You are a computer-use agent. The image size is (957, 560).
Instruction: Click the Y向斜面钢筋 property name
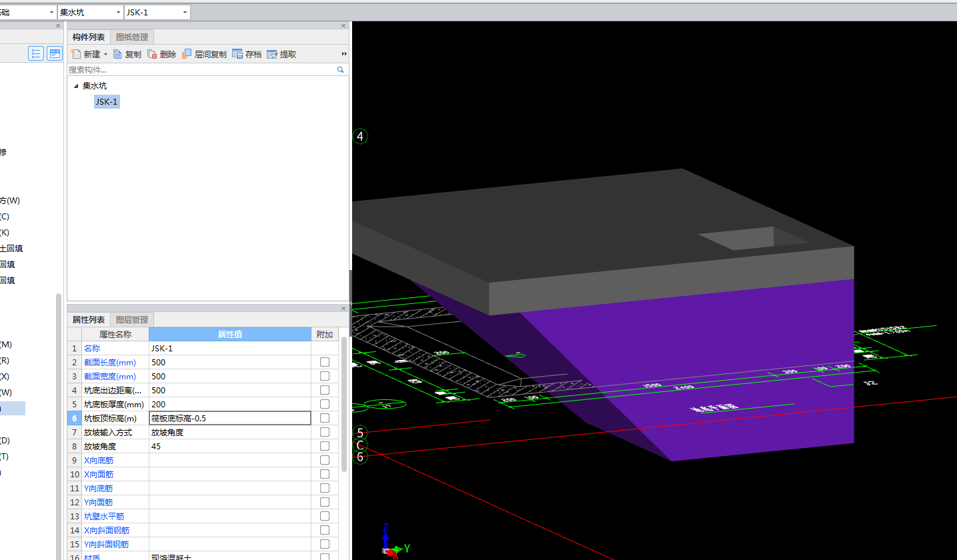107,544
